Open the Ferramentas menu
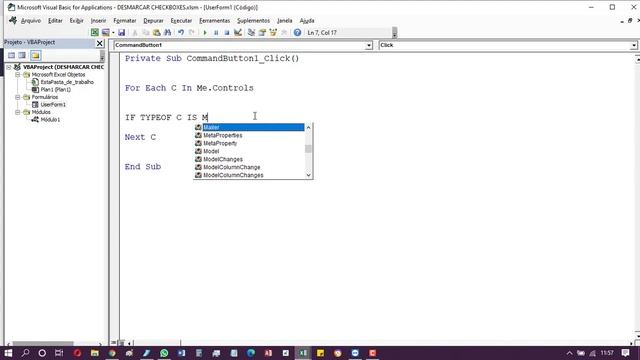 (214, 21)
